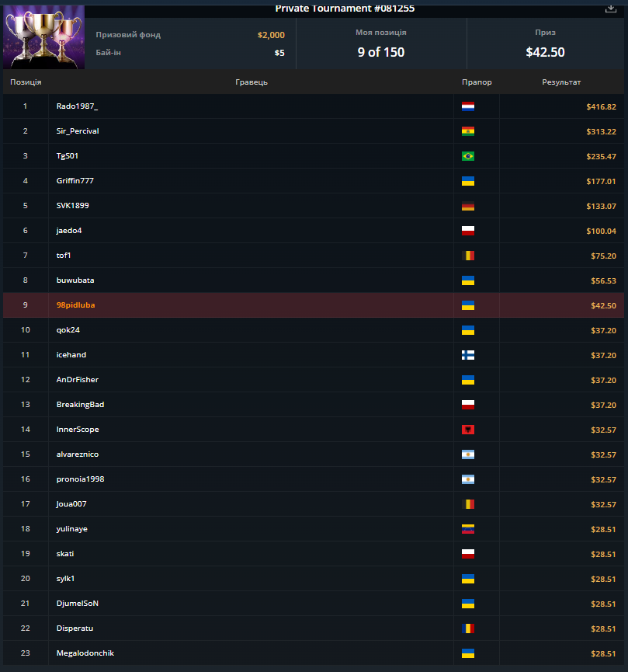Click the Netherlands flag beside Rado1987_
This screenshot has height=672, width=628.
468,106
